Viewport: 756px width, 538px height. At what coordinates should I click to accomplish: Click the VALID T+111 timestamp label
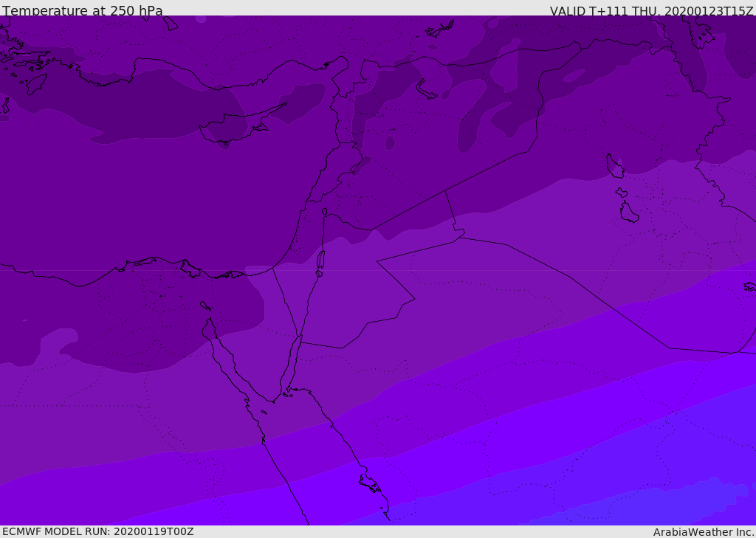[651, 11]
